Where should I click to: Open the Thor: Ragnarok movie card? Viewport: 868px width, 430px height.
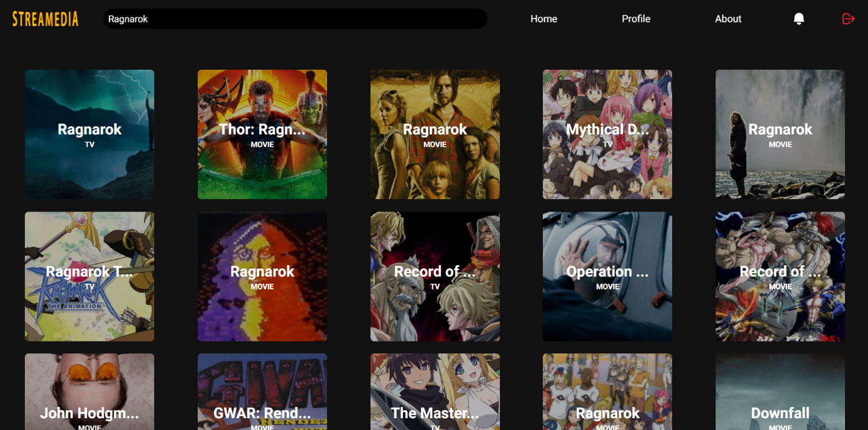point(262,134)
